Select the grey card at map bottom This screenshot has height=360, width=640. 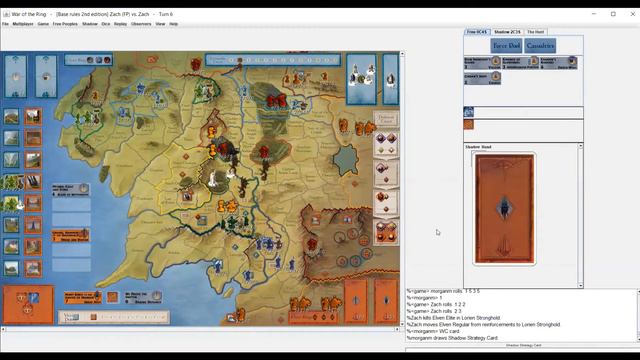pyautogui.click(x=143, y=298)
